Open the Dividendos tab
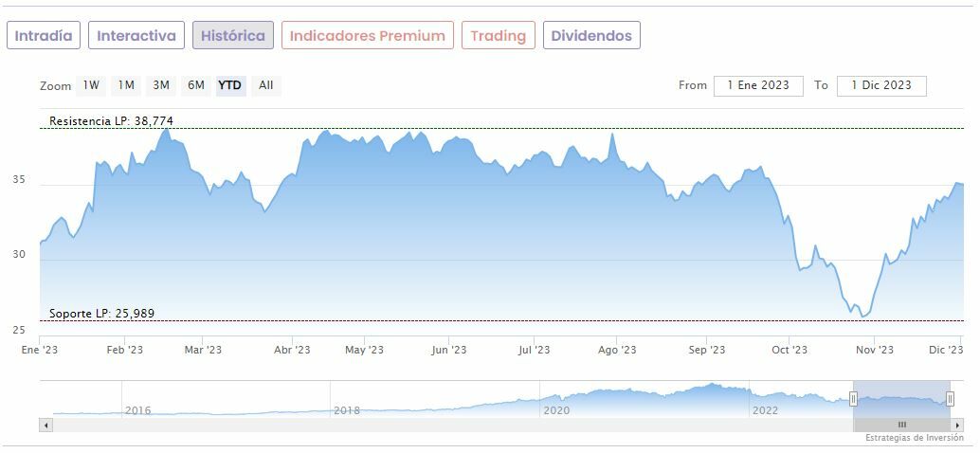Screen dimensions: 980x453 [x=591, y=36]
